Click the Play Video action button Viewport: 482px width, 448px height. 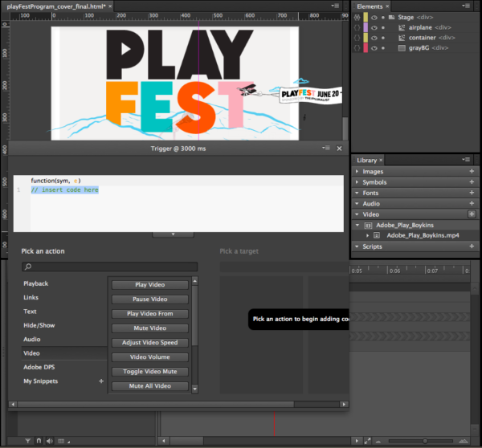point(150,285)
